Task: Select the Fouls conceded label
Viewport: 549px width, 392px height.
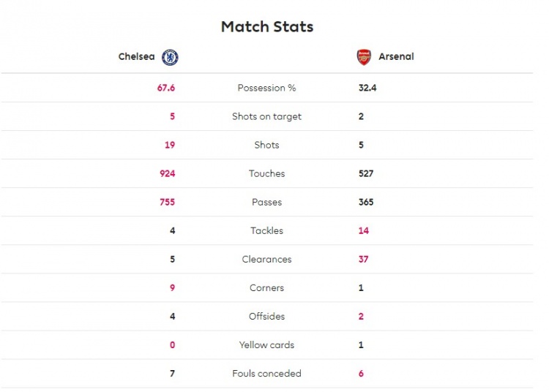Action: [x=266, y=373]
